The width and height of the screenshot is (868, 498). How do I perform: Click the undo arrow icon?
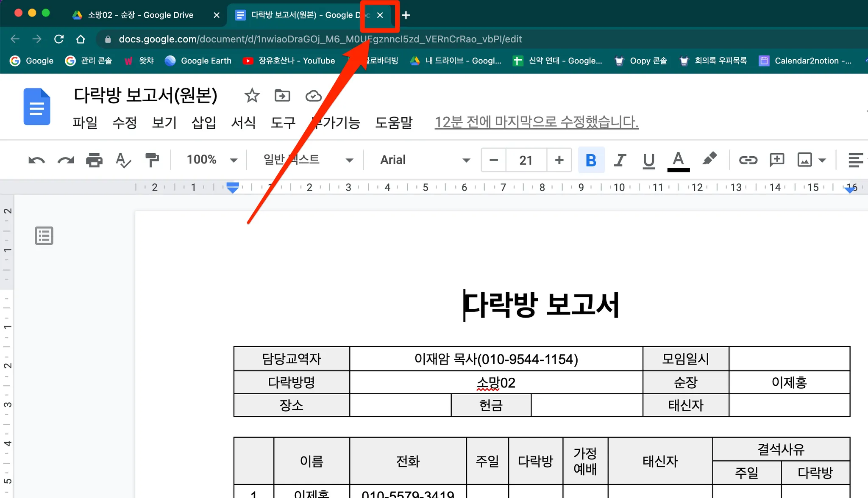tap(36, 160)
